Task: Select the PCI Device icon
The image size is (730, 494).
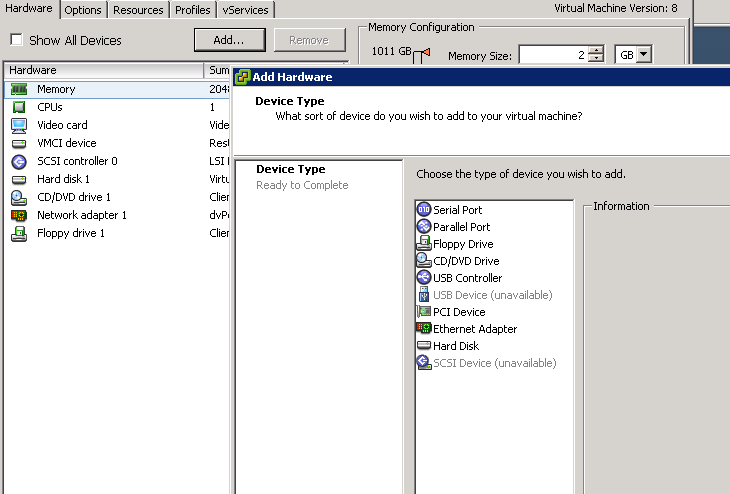Action: (424, 312)
